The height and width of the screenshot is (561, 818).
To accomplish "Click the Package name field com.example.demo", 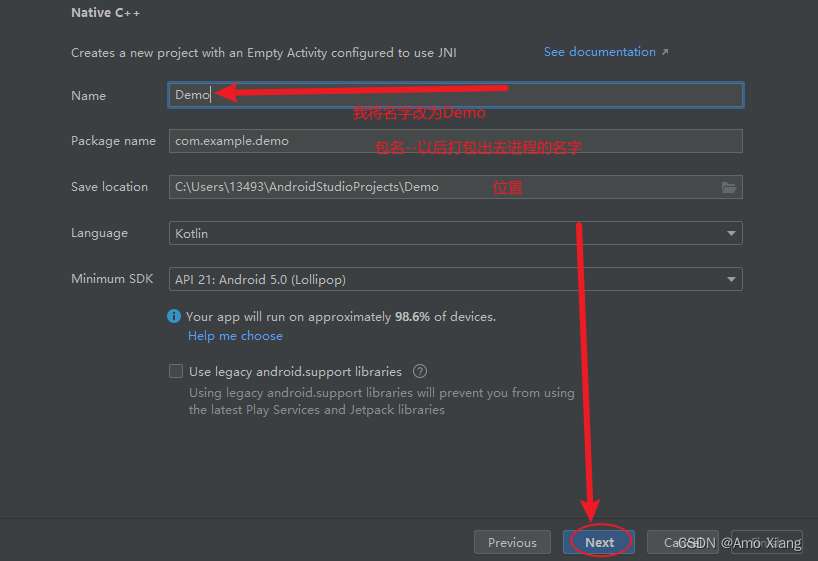I will coord(456,141).
